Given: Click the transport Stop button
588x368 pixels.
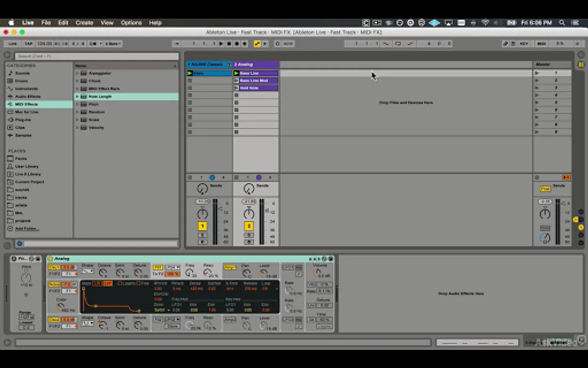Looking at the screenshot, I should [229, 44].
